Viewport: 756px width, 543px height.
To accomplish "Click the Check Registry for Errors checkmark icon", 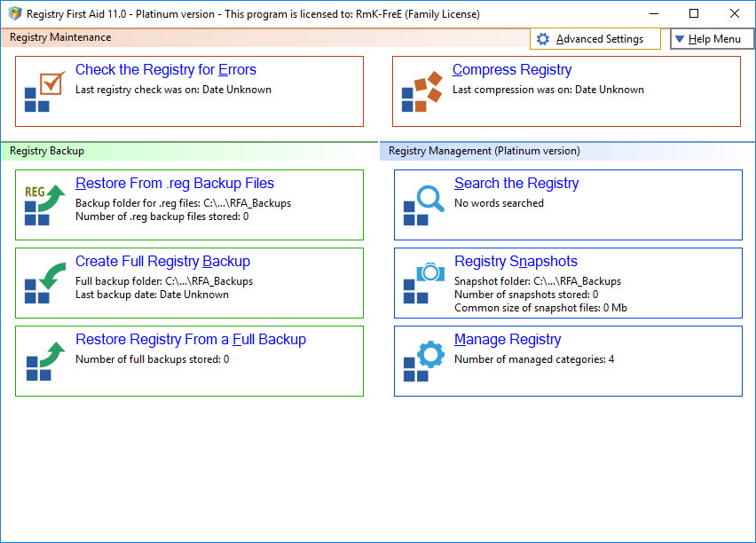I will (x=44, y=91).
